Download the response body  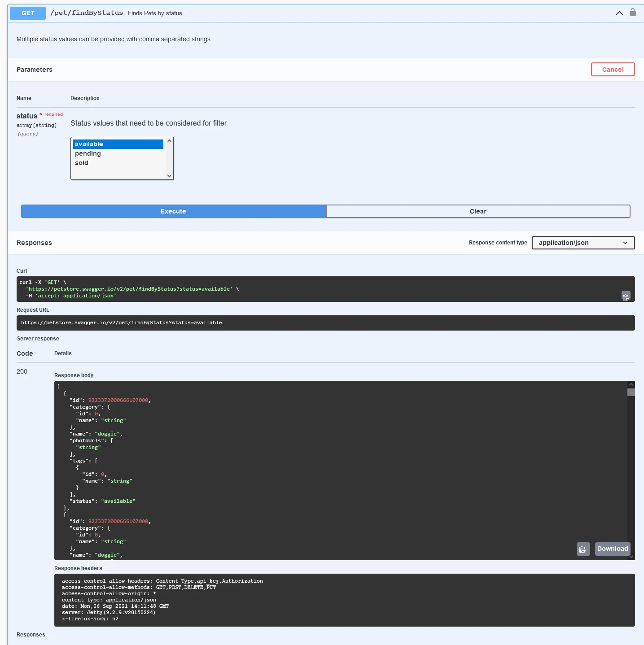click(x=613, y=549)
